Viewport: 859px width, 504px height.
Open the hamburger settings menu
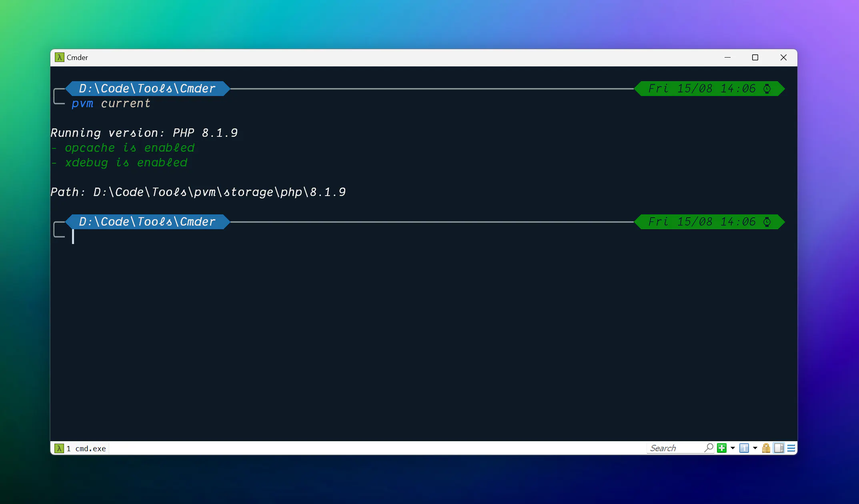click(791, 448)
